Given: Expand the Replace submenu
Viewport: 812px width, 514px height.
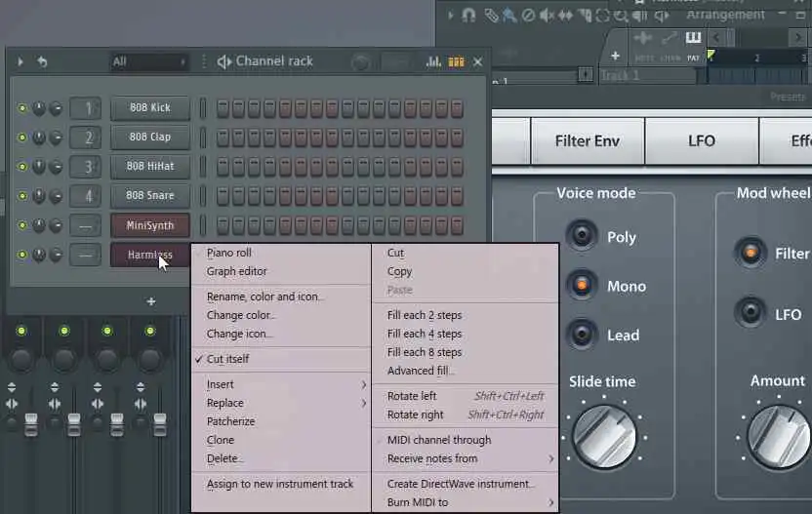Looking at the screenshot, I should click(281, 403).
